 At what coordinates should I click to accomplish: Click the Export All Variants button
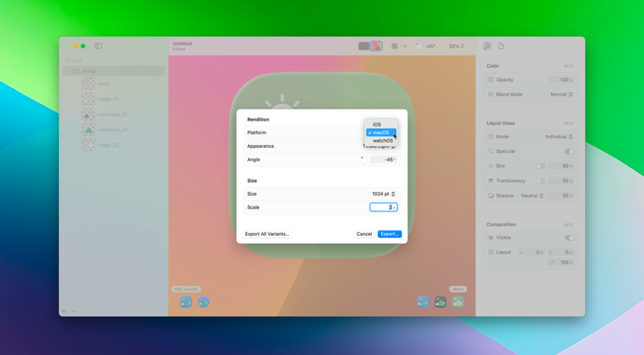pos(267,234)
